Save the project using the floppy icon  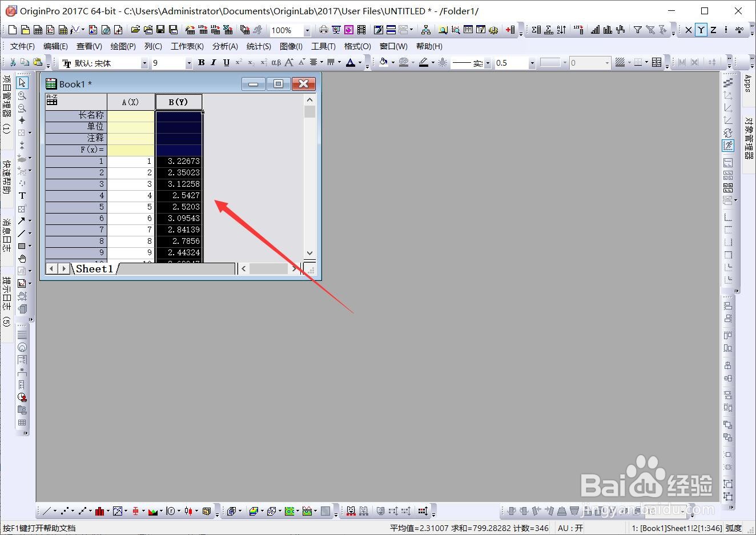pos(160,30)
